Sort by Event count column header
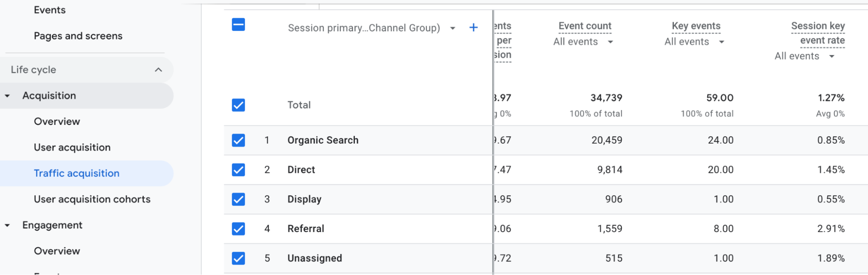 tap(584, 26)
